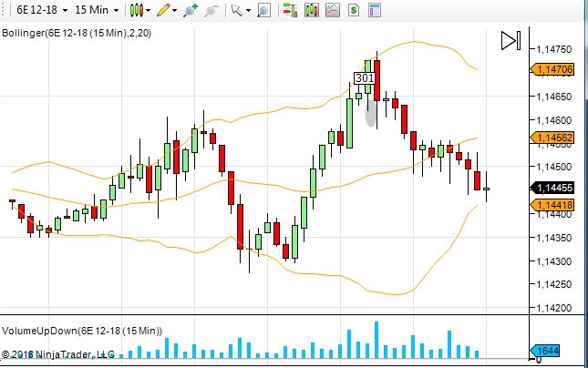Click the VolumeUpDown indicator label
Screen dimensions: 588x368
point(81,330)
